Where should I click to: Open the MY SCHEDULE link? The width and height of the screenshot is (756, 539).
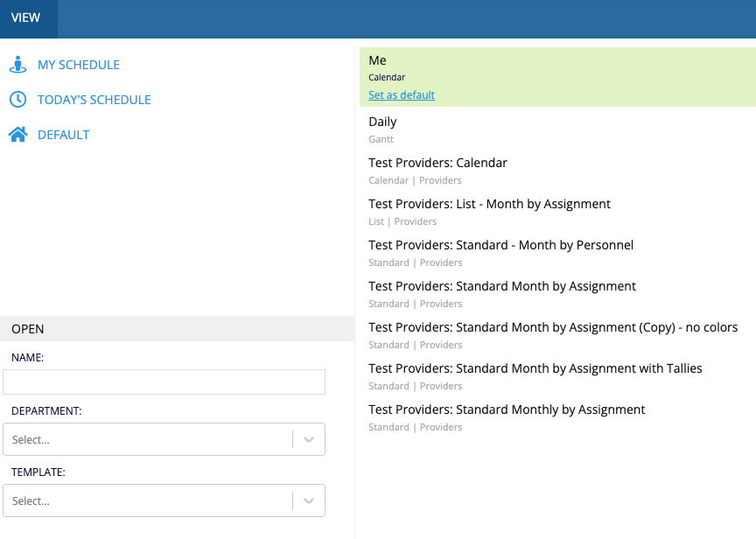[79, 65]
